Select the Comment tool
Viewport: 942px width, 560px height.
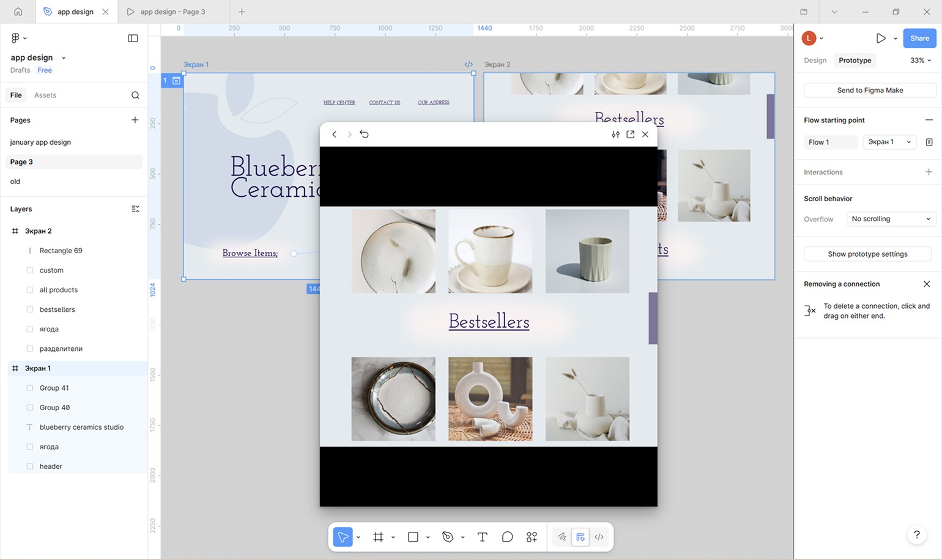coord(507,537)
